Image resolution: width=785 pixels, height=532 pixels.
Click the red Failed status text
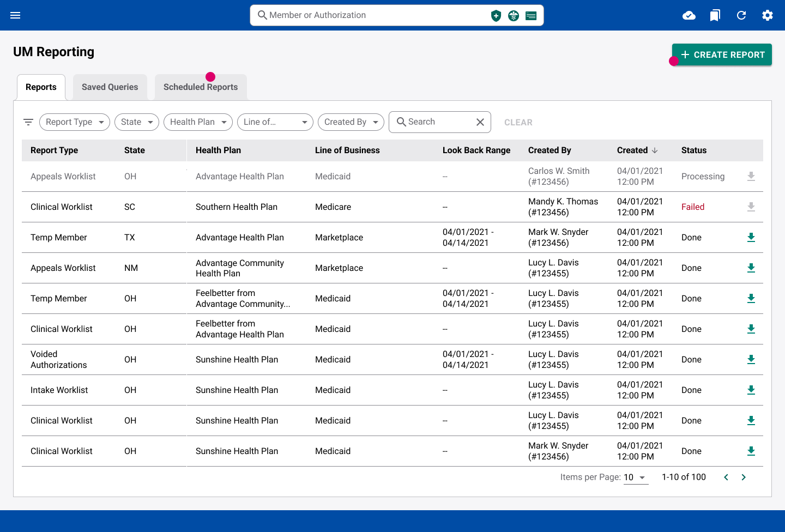693,207
